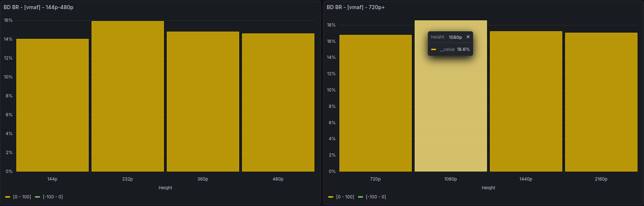The height and width of the screenshot is (206, 644).
Task: Close the 1080p tooltip with the X
Action: (468, 37)
